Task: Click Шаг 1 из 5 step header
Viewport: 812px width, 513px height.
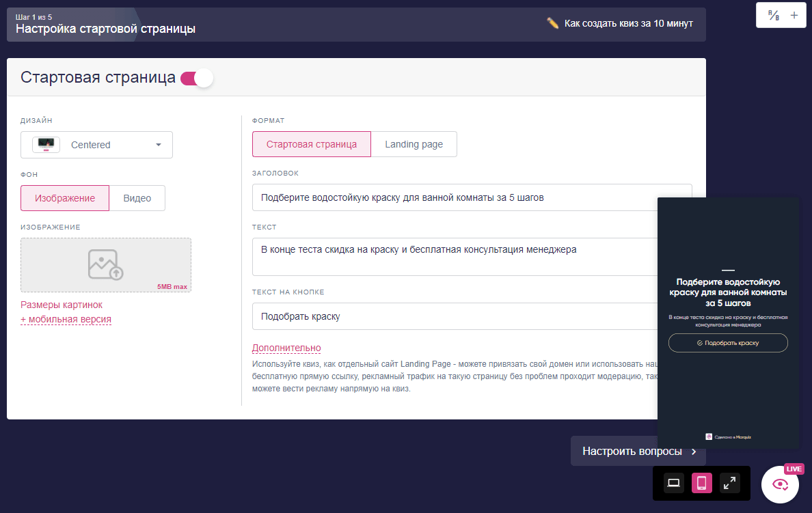Action: click(x=33, y=17)
